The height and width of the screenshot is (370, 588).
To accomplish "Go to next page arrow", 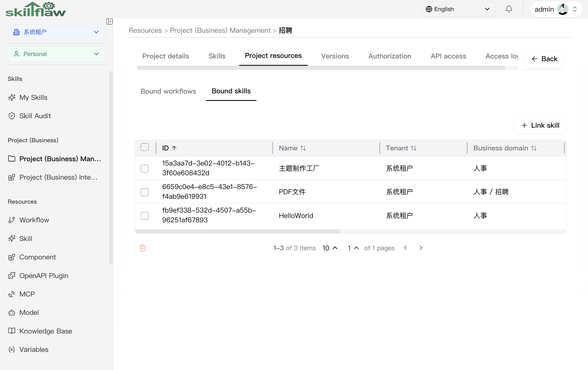I will pos(421,248).
